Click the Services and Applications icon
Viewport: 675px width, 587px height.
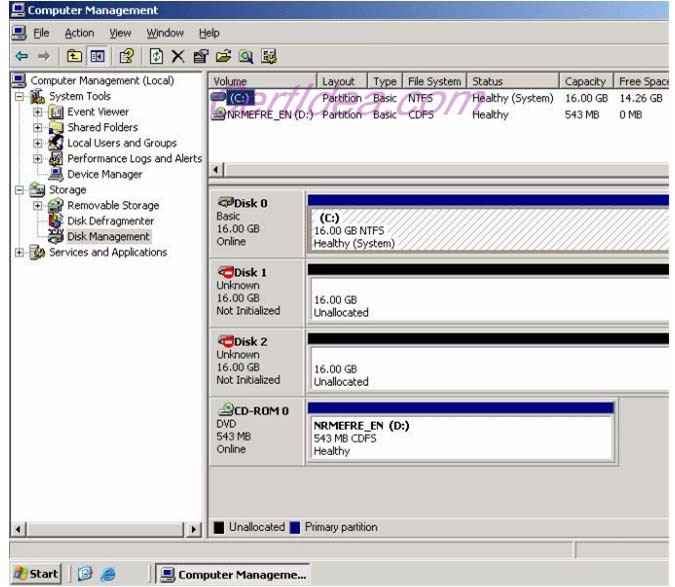coord(37,252)
